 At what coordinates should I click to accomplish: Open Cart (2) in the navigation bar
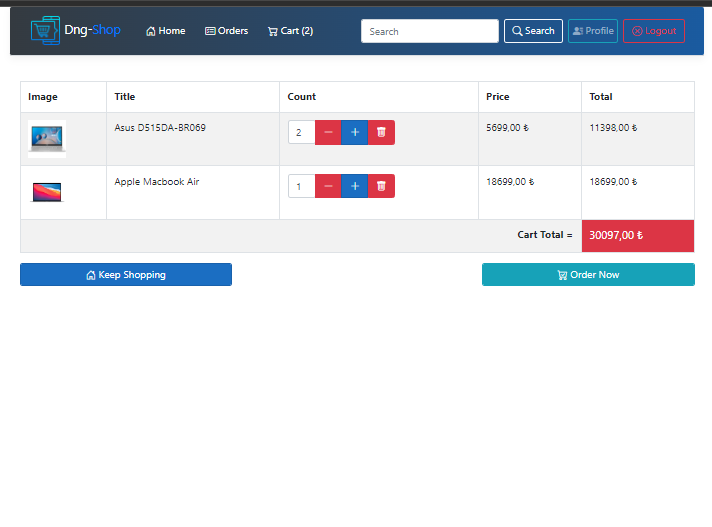290,31
